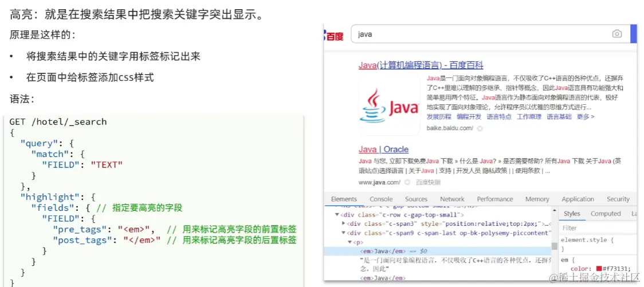This screenshot has height=287, width=644.
Task: Select the highlighted '<em>Java</em> == $0' row
Action: click(x=437, y=251)
